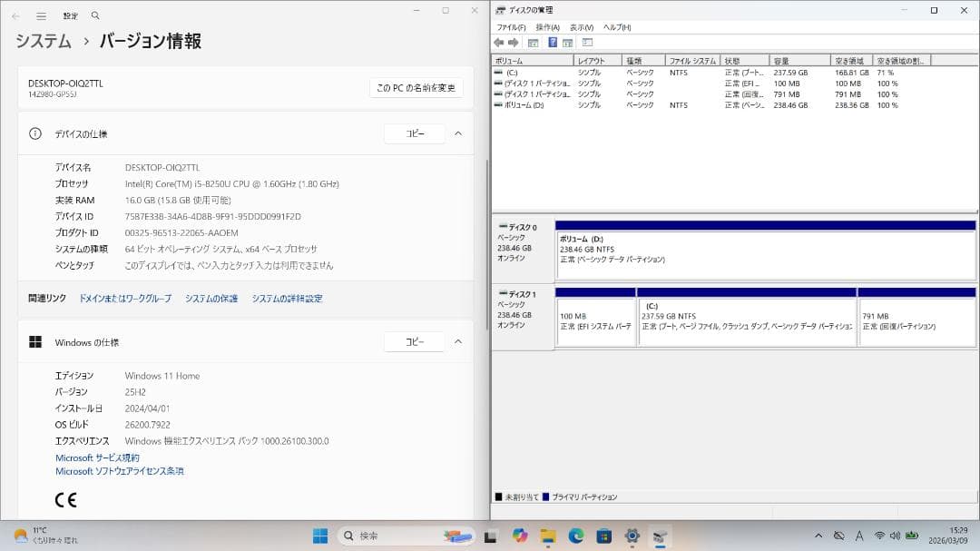The image size is (980, 551).
Task: Click the forward arrow in Disk Management toolbar
Action: point(513,43)
